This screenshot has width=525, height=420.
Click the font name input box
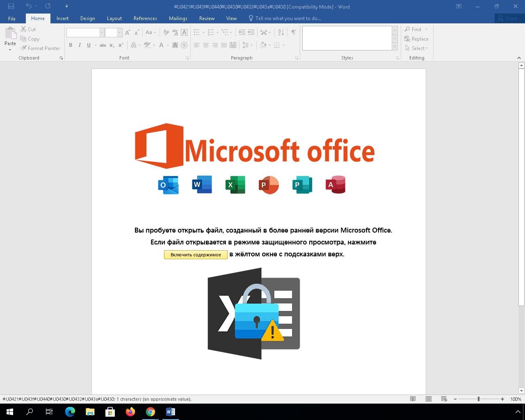(x=83, y=32)
